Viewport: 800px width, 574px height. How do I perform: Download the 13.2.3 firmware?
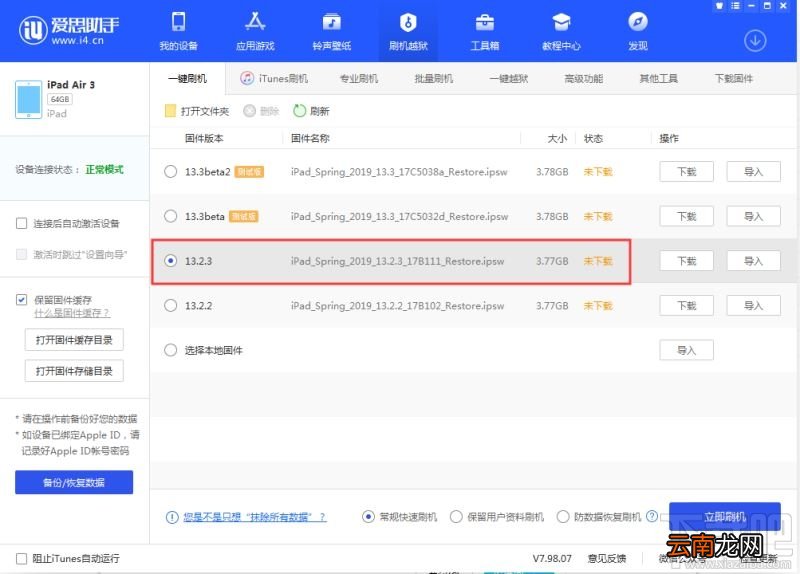[x=686, y=261]
